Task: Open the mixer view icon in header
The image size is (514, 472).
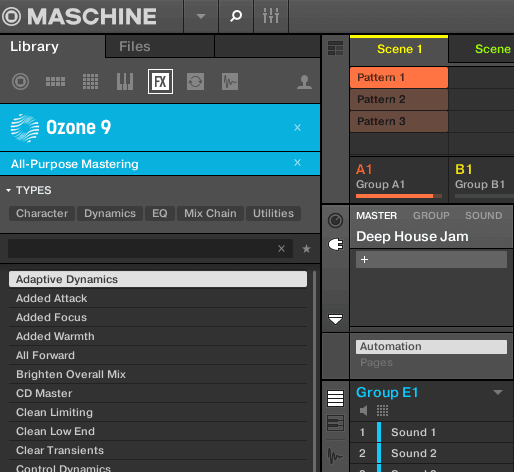Action: point(271,16)
